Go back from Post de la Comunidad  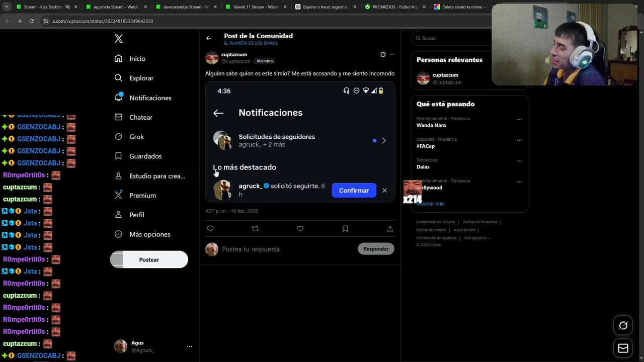coord(208,38)
